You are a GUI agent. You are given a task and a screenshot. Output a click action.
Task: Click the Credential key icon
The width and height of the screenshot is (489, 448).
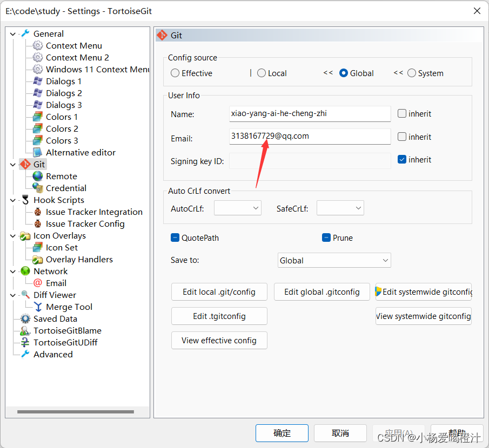38,188
